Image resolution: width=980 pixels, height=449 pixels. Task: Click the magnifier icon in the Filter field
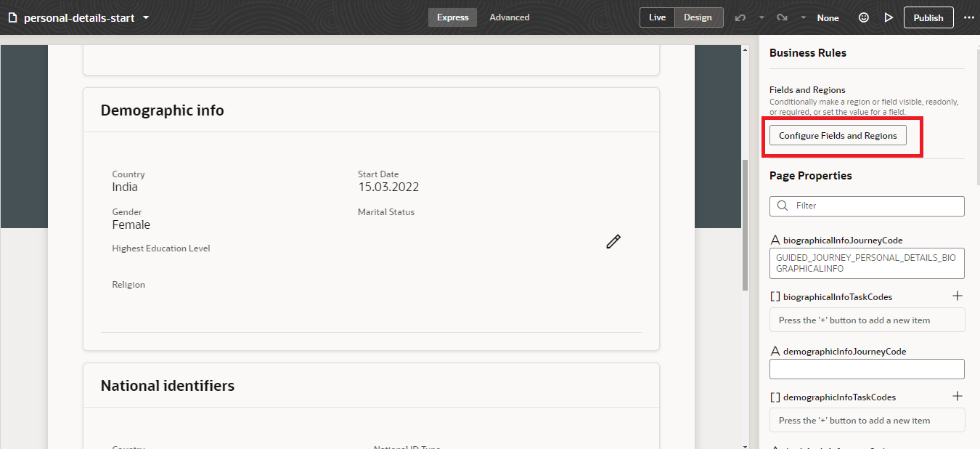point(782,206)
